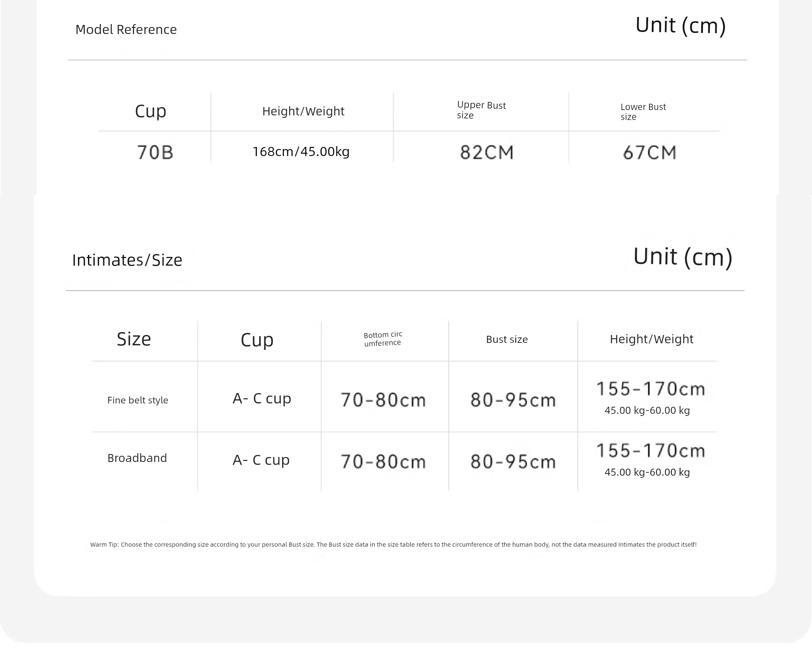Select '70-80cm' in Broadband row
812x650 pixels.
tap(383, 462)
